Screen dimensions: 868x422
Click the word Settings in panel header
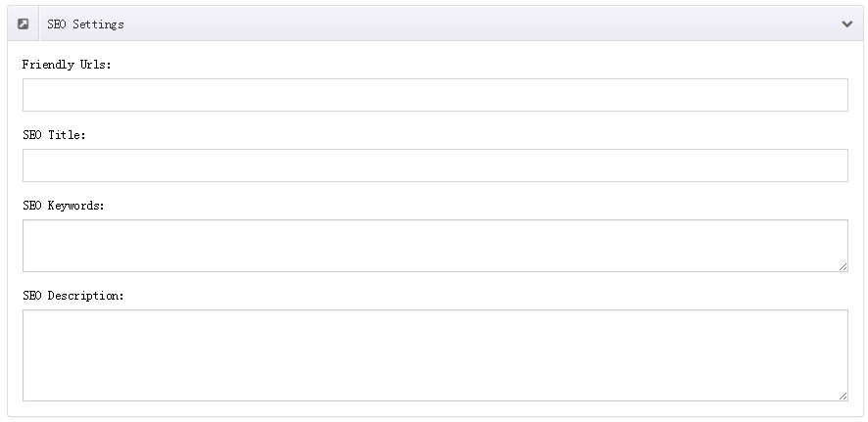(x=99, y=24)
